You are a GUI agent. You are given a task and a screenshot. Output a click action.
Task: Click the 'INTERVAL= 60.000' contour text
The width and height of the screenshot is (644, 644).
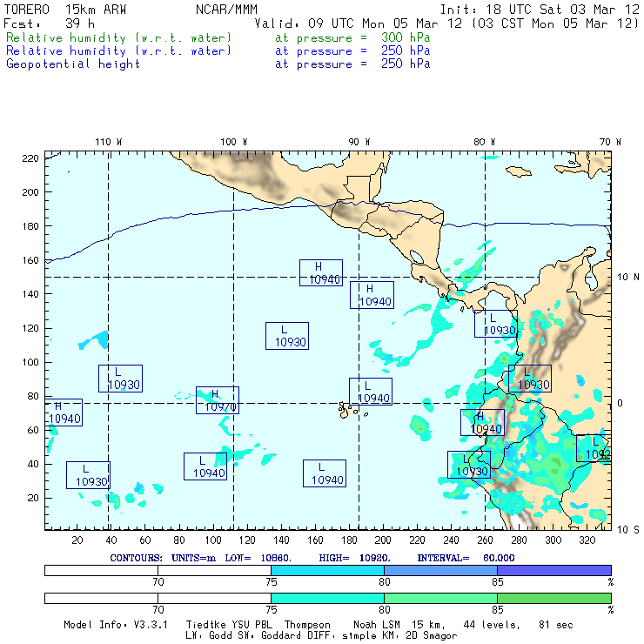coord(466,558)
